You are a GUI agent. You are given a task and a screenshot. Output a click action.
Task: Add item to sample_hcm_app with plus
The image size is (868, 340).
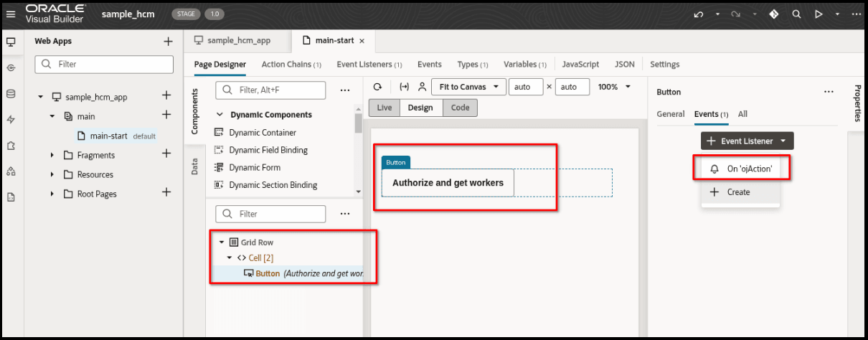pyautogui.click(x=166, y=95)
